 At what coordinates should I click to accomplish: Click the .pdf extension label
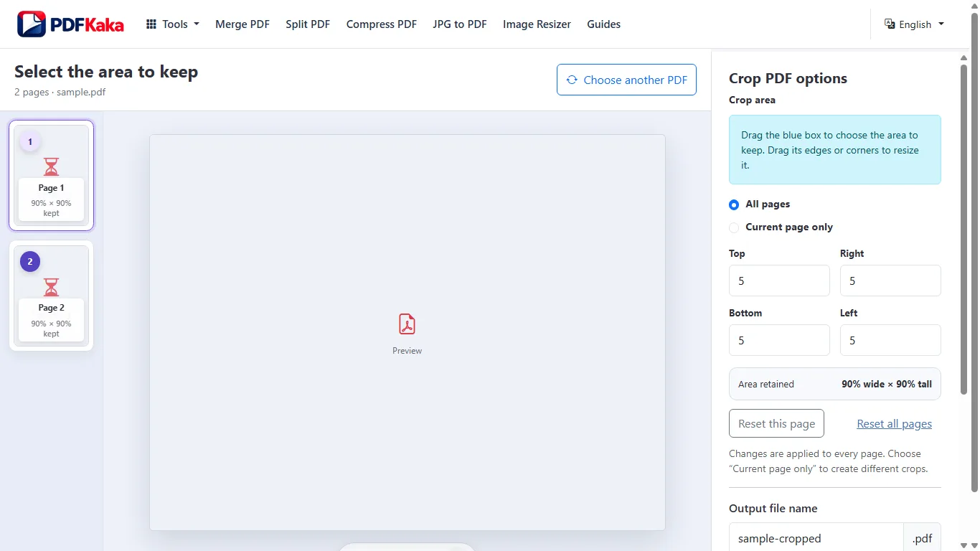click(x=922, y=537)
